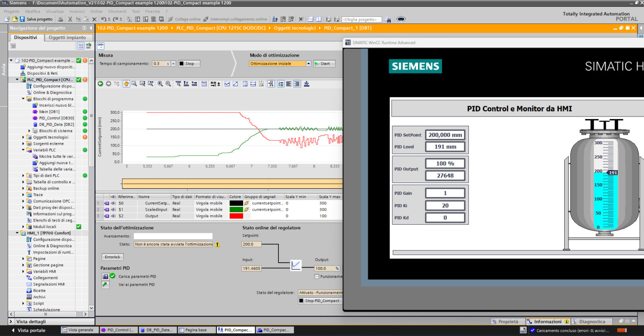Click the Vai ai parametri PID arrow icon
Viewport: 644px width, 336px height.
point(105,284)
